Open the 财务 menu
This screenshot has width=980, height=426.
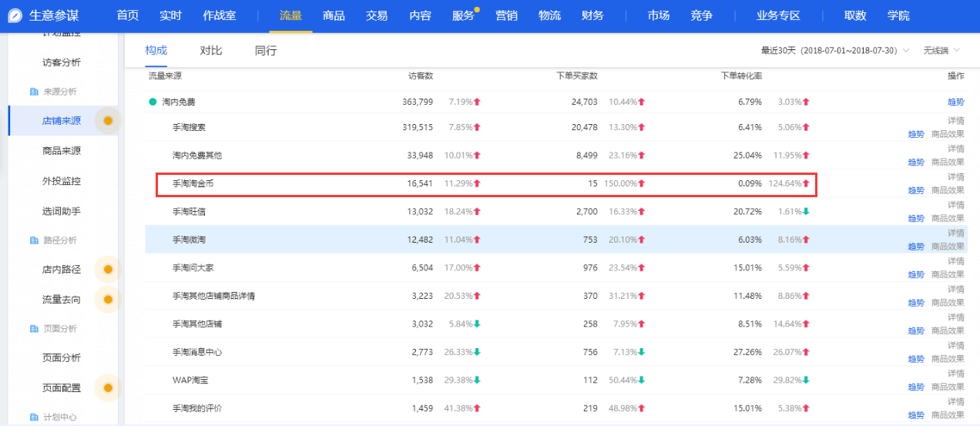point(592,16)
